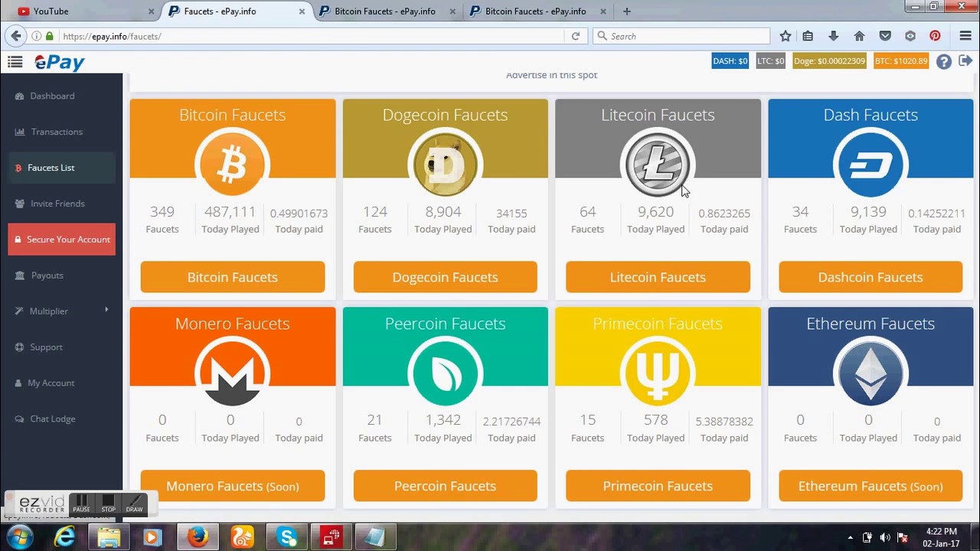Click the Doge balance badge

click(x=829, y=61)
